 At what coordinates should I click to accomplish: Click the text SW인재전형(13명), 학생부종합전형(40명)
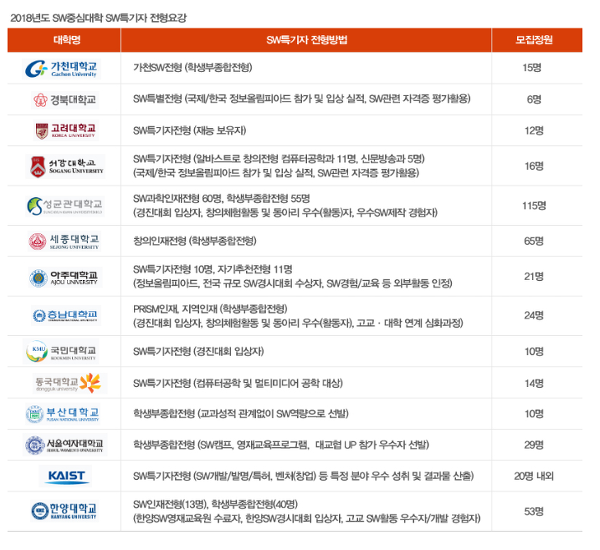click(x=215, y=504)
